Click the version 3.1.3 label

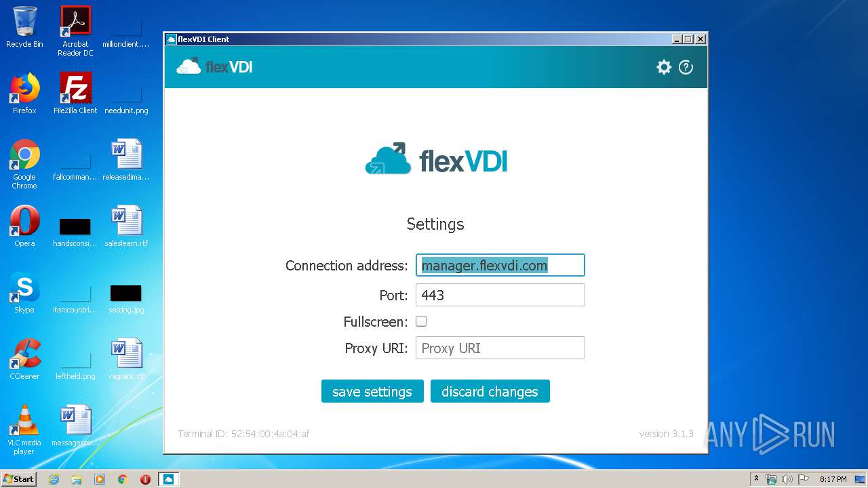tap(666, 434)
